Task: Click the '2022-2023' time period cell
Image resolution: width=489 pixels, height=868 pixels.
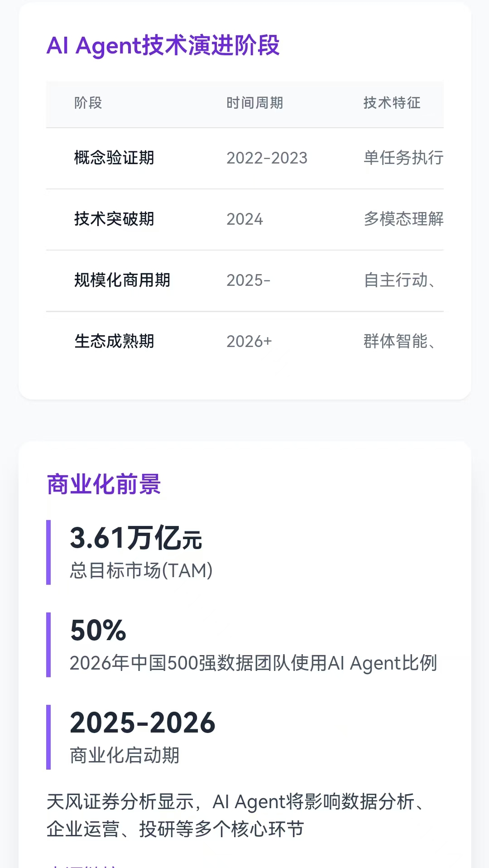Action: [267, 158]
